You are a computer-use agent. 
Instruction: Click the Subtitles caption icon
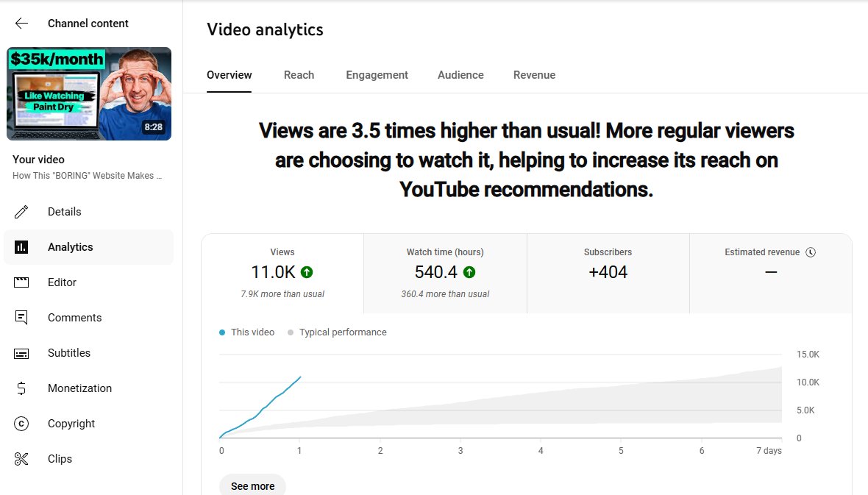click(x=21, y=353)
